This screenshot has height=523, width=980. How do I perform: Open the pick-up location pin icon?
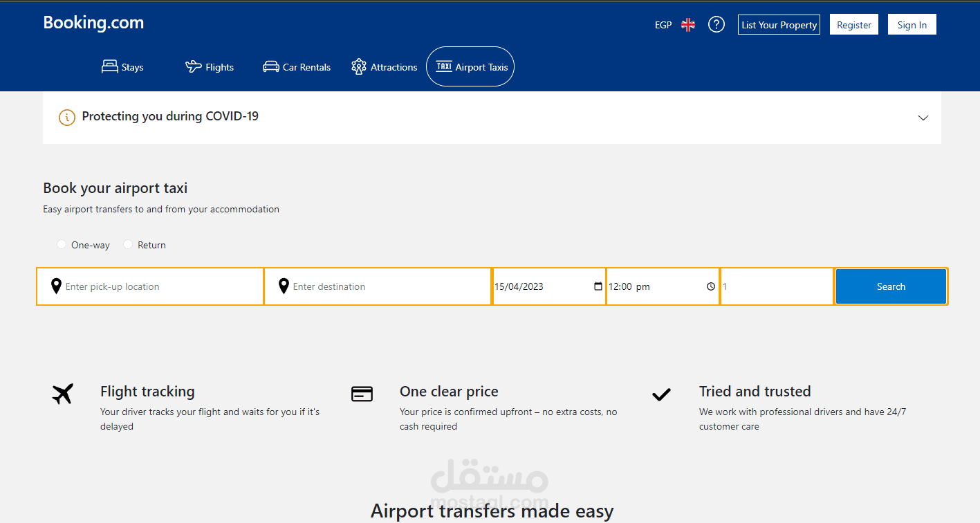56,286
